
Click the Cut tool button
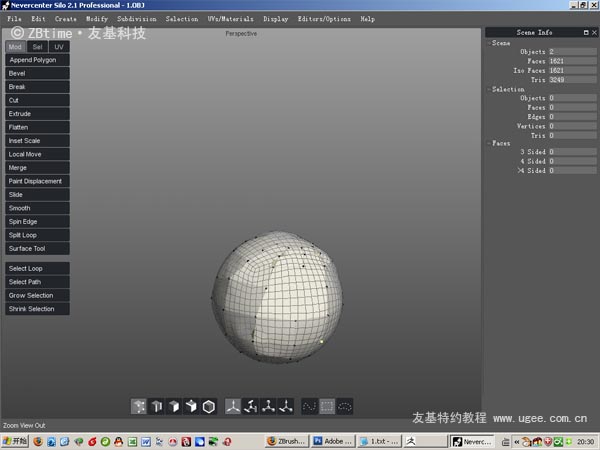click(38, 100)
